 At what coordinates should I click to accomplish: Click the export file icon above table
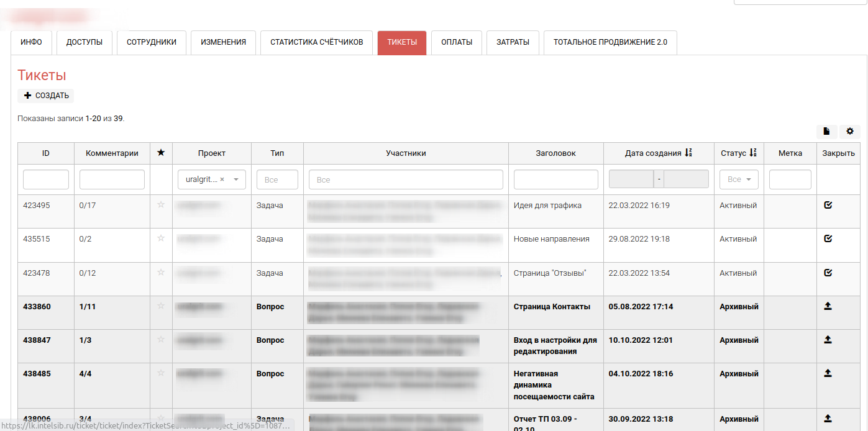coord(826,131)
